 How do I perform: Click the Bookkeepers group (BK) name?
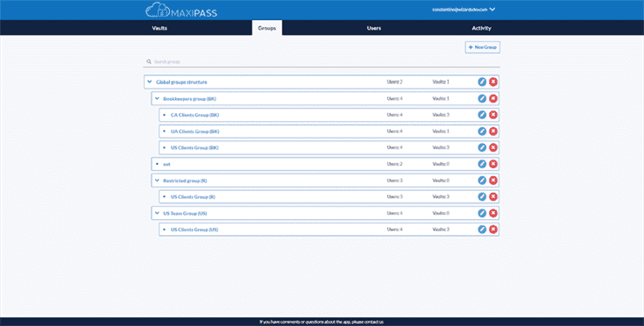[x=190, y=98]
